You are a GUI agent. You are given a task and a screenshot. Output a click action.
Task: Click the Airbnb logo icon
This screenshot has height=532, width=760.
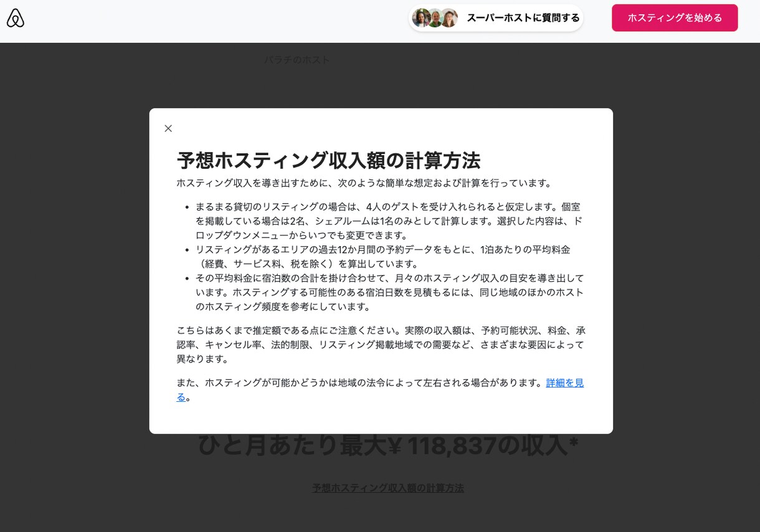(x=16, y=18)
